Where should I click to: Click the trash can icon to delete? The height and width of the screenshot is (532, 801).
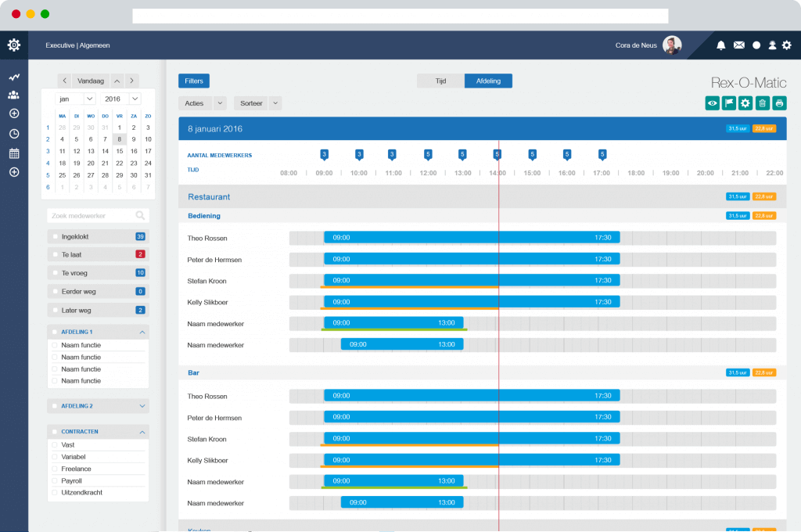pyautogui.click(x=763, y=102)
